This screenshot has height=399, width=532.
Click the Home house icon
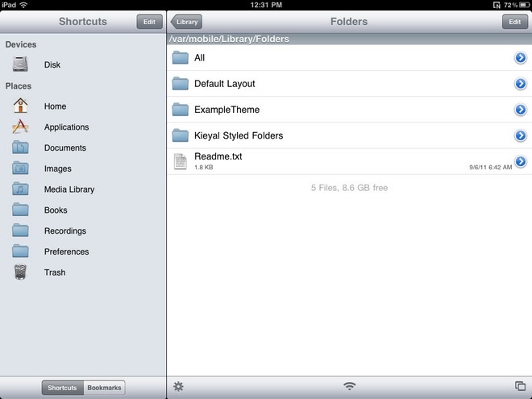pyautogui.click(x=20, y=106)
